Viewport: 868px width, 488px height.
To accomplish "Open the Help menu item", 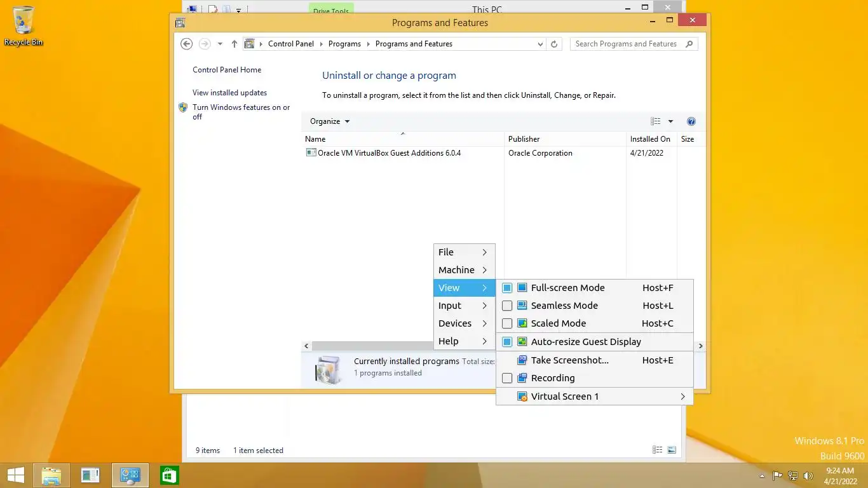I will pos(464,341).
